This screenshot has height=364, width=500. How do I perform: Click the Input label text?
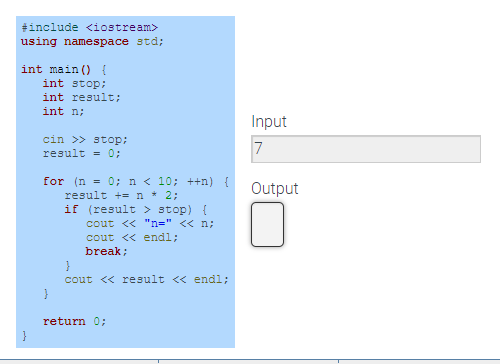(269, 121)
